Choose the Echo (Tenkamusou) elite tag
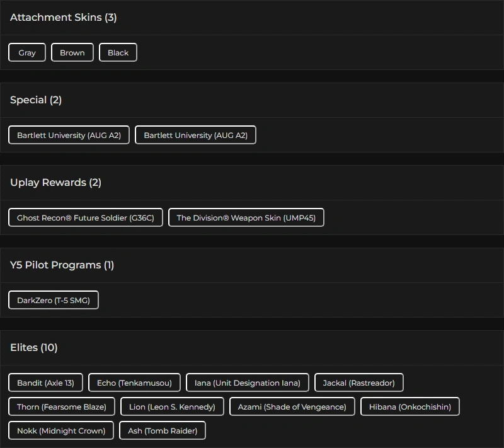 134,382
